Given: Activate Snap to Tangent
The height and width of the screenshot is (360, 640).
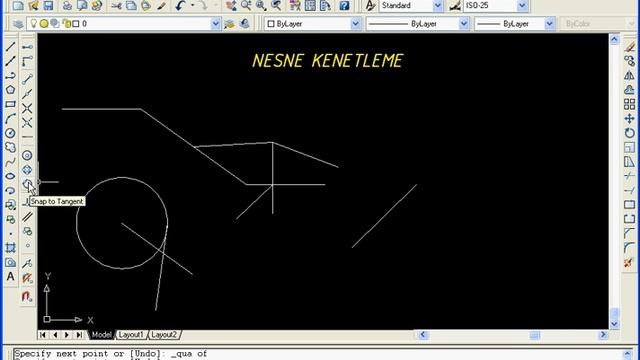Looking at the screenshot, I should click(27, 184).
